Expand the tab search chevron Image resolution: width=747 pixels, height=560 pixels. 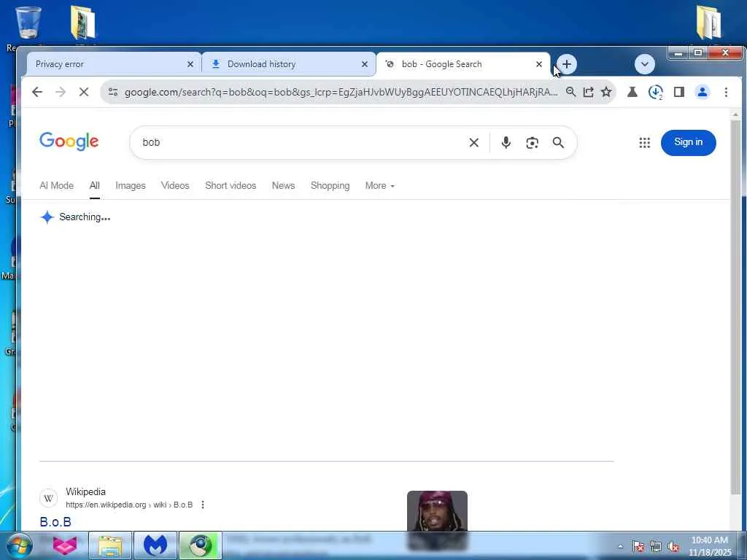[645, 64]
